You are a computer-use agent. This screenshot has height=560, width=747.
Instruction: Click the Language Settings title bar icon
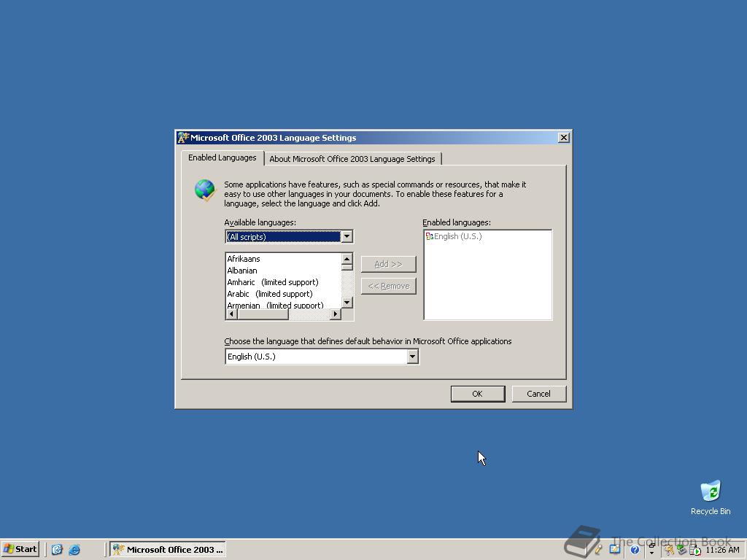pyautogui.click(x=183, y=138)
